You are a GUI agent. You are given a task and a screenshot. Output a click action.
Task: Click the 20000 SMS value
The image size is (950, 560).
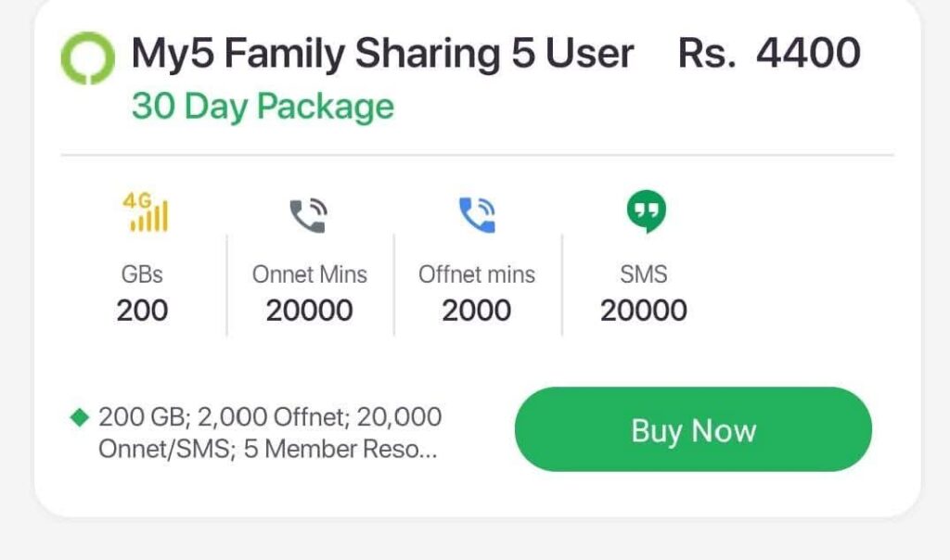coord(644,311)
